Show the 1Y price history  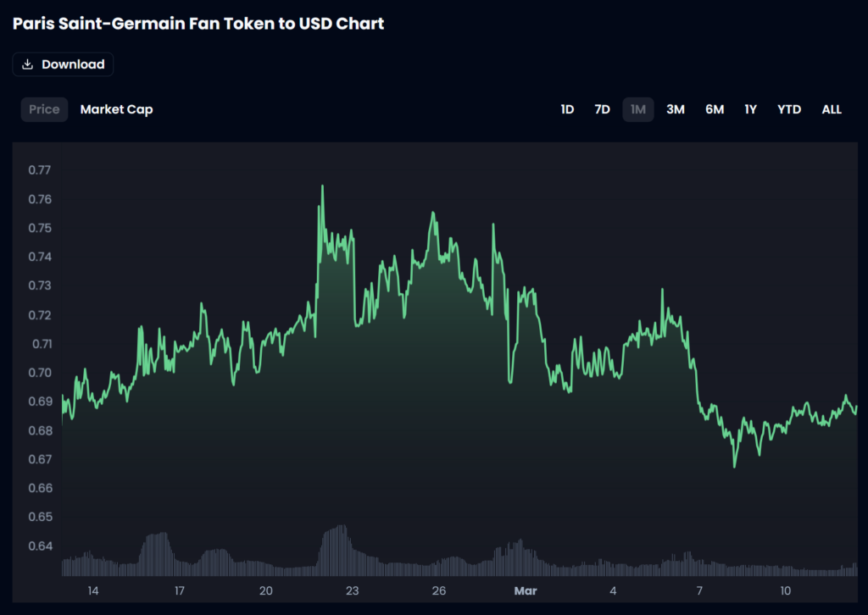click(x=750, y=109)
